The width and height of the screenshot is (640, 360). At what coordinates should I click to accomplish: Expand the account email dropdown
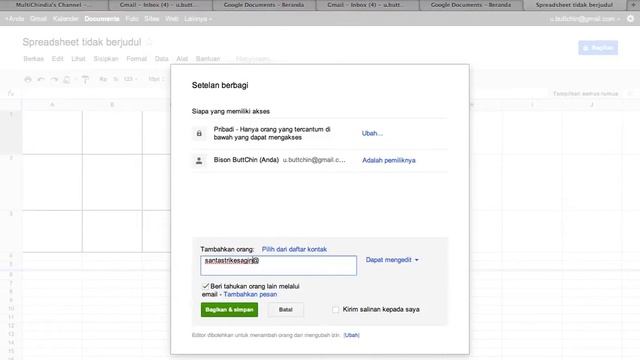[584, 19]
